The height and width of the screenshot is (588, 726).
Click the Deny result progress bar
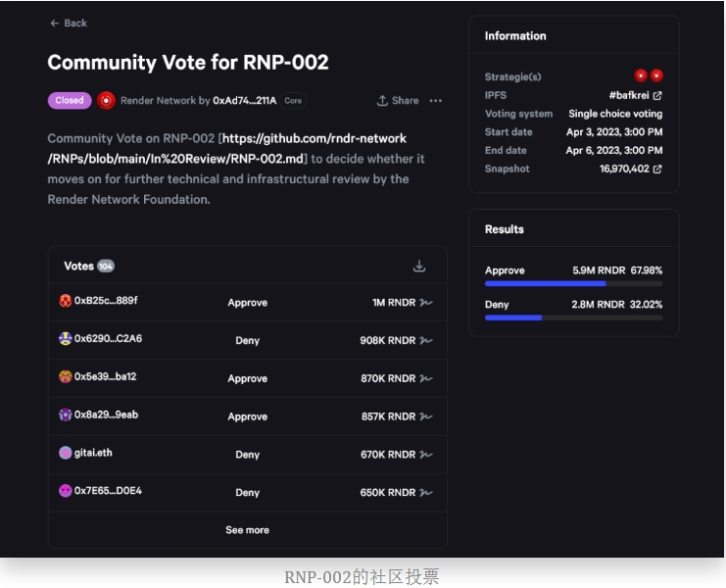574,318
